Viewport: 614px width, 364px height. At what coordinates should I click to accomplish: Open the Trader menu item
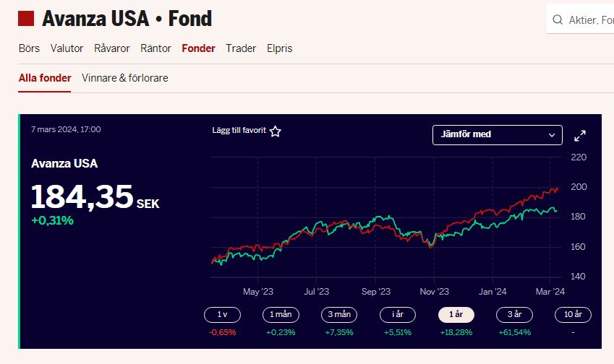pyautogui.click(x=241, y=48)
